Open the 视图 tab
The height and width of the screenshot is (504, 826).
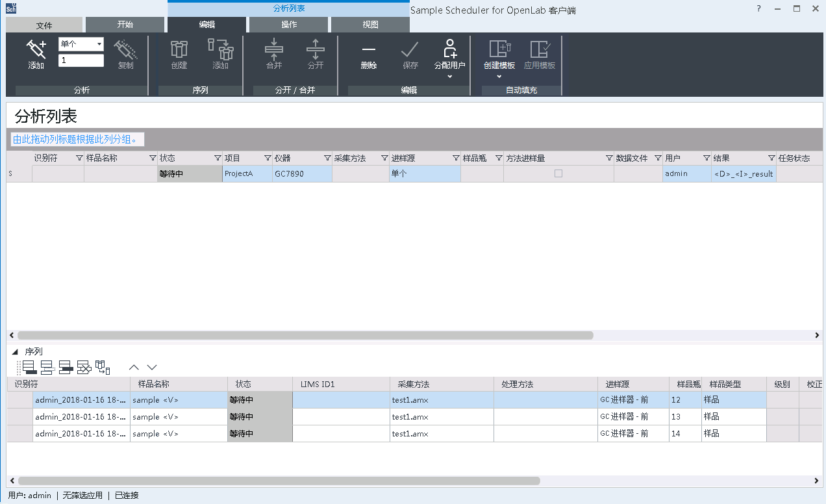(370, 25)
